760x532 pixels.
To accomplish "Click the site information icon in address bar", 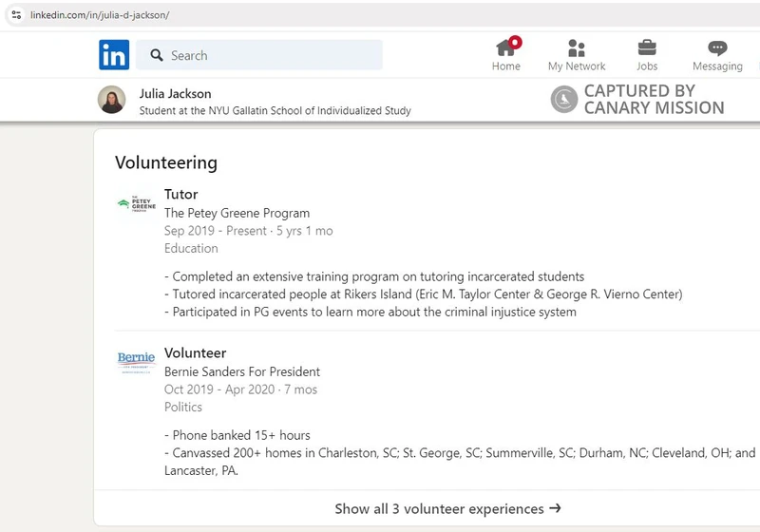I will coord(16,14).
